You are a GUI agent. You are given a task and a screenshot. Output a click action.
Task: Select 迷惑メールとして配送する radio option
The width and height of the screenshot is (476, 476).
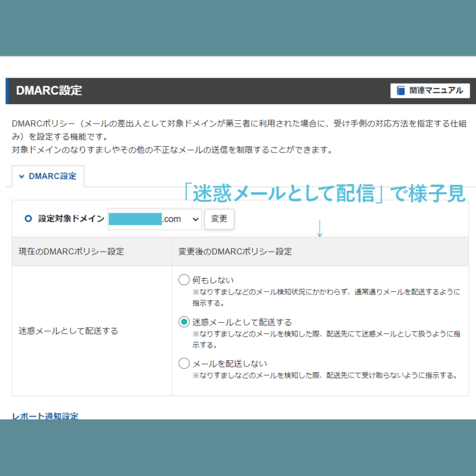coord(184,322)
